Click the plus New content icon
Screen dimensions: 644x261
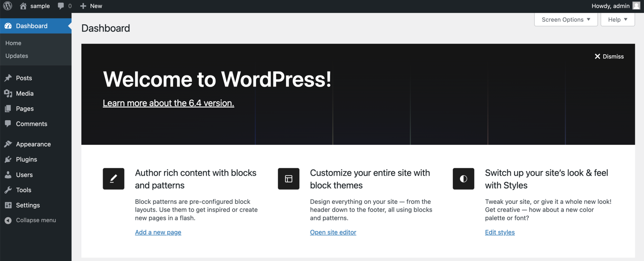[83, 6]
